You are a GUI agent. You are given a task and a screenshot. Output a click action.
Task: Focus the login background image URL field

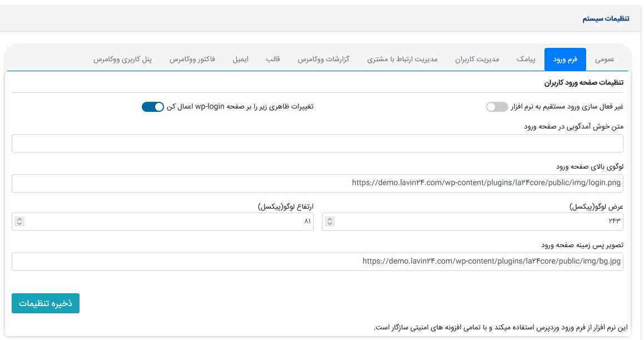pos(317,262)
